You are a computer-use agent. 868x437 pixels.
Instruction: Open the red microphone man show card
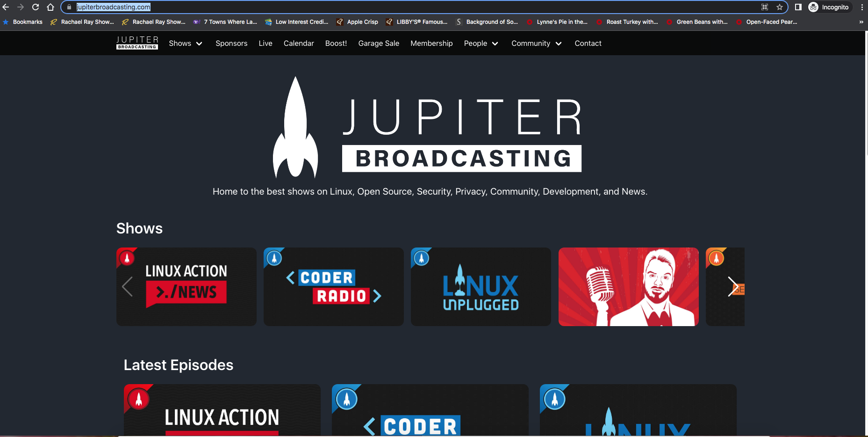[x=629, y=287]
